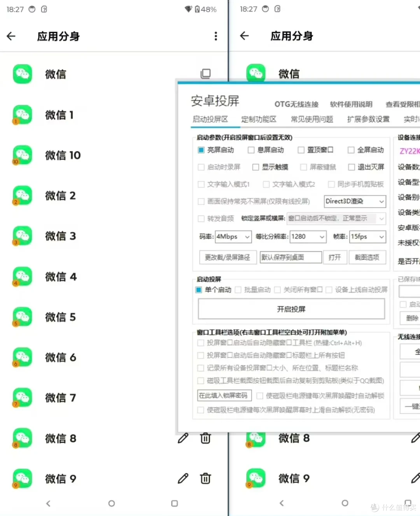
Task: Open 微信 9 icon in left screen
Action: [23, 479]
